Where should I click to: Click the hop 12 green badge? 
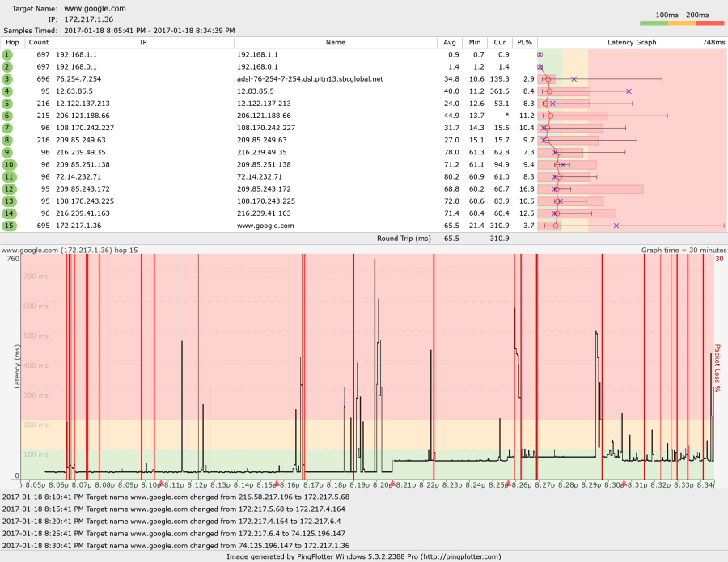[7, 189]
